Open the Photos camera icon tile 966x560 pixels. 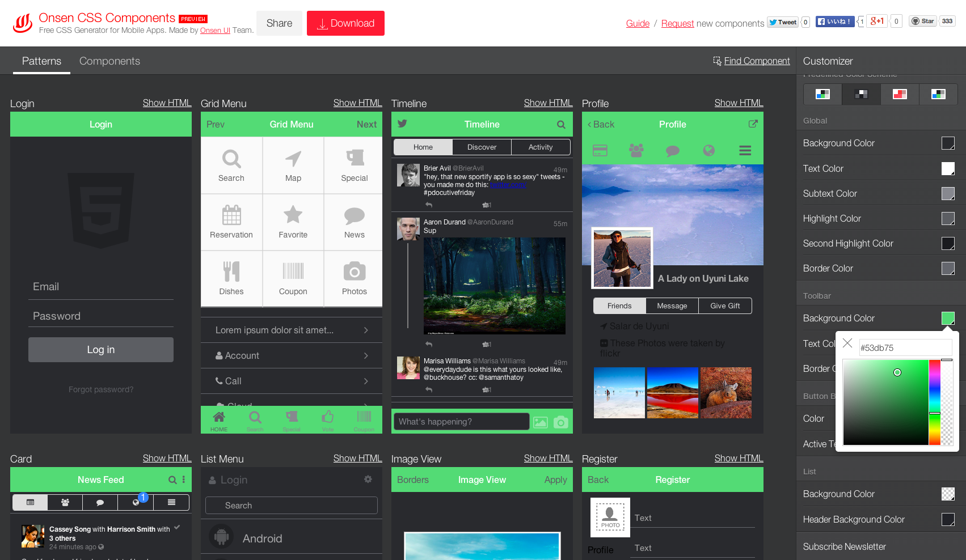[354, 272]
